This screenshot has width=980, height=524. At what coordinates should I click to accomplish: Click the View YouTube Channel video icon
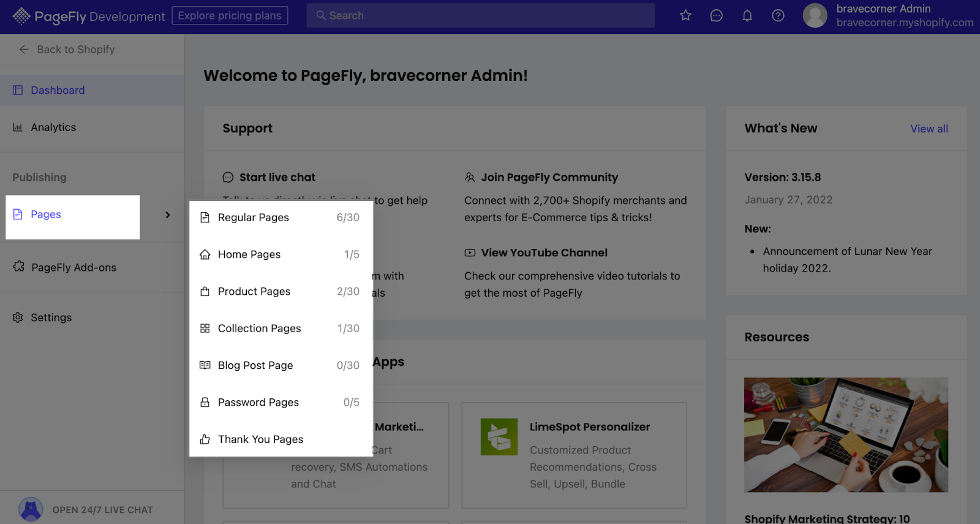click(470, 253)
